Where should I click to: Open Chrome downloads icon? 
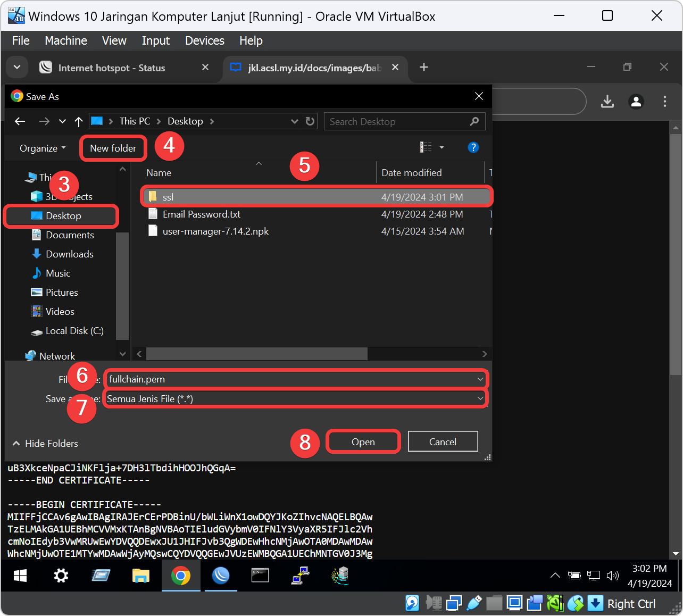pos(607,101)
